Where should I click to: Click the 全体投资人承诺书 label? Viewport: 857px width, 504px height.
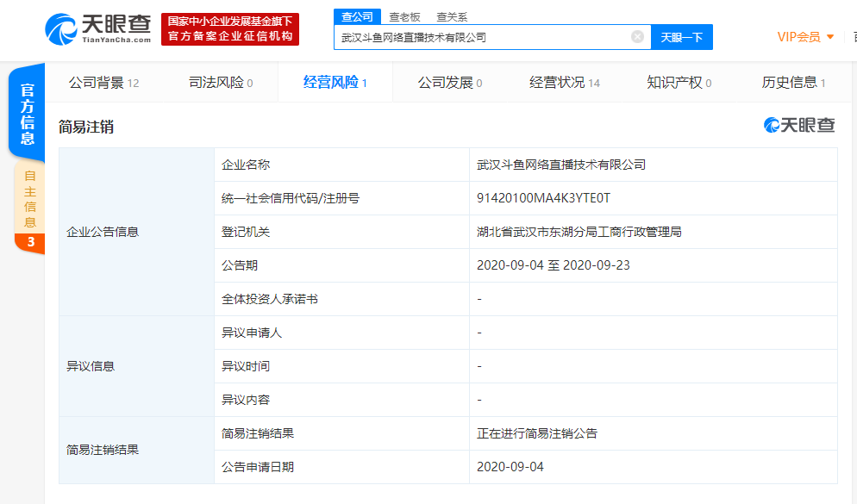click(x=270, y=299)
